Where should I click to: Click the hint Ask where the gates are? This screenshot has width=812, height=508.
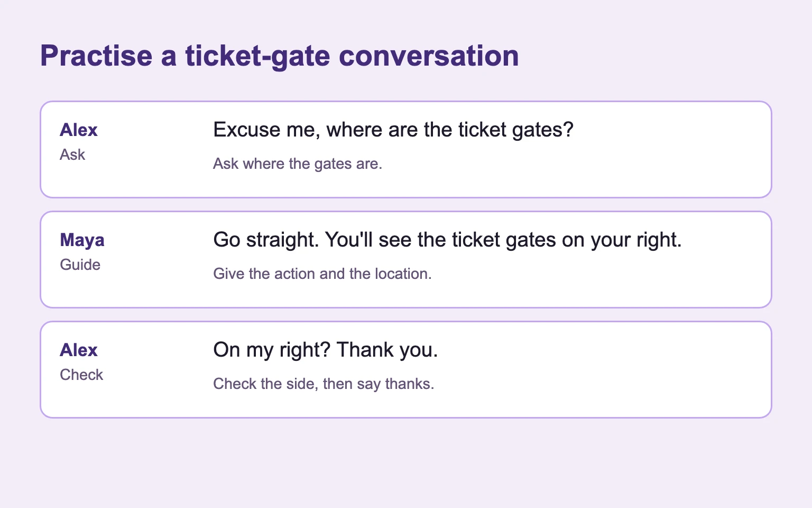(298, 164)
